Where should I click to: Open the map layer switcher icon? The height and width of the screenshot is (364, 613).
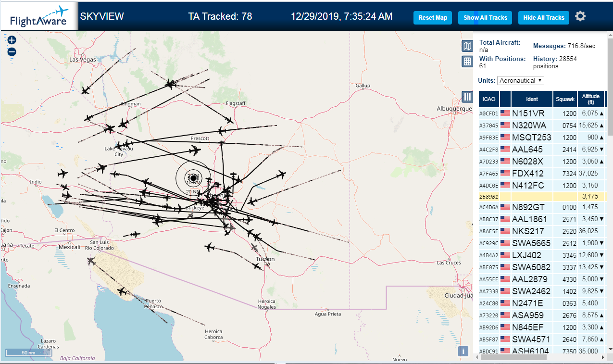[467, 46]
